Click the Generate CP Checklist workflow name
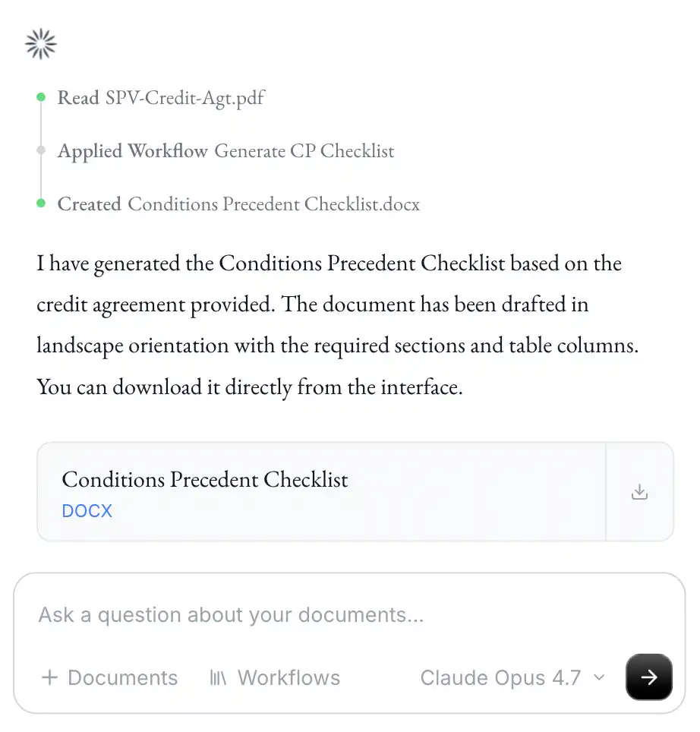Image resolution: width=700 pixels, height=732 pixels. [304, 150]
